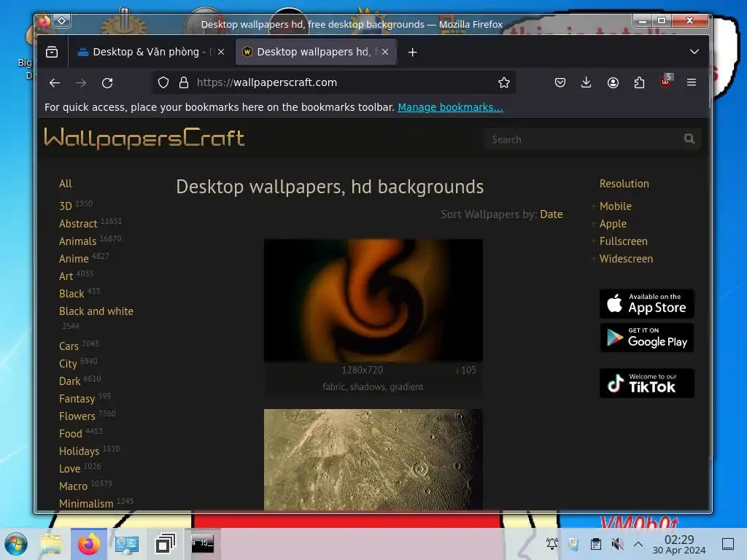Viewport: 747px width, 560px height.
Task: Click the Manage bookmarks link
Action: pyautogui.click(x=450, y=107)
